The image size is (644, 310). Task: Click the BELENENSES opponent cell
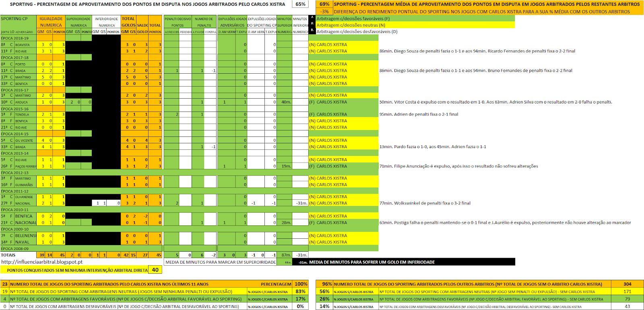point(25,236)
